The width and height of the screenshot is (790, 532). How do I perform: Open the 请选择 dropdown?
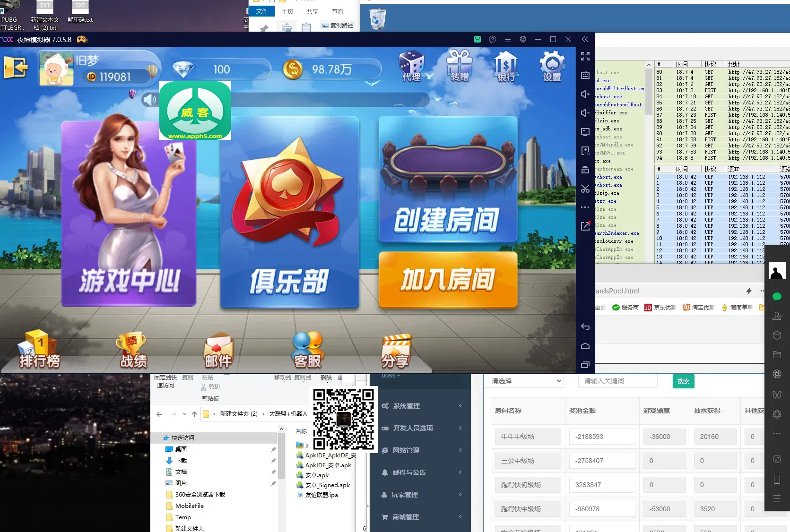tap(526, 381)
